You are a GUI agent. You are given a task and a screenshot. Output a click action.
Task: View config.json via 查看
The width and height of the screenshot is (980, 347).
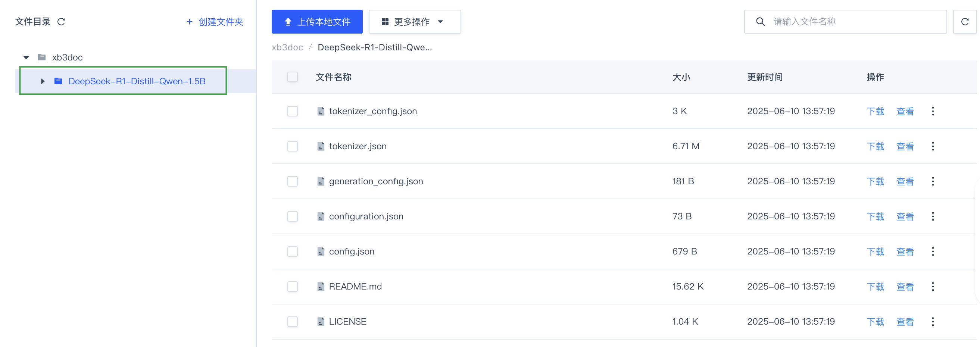(905, 251)
